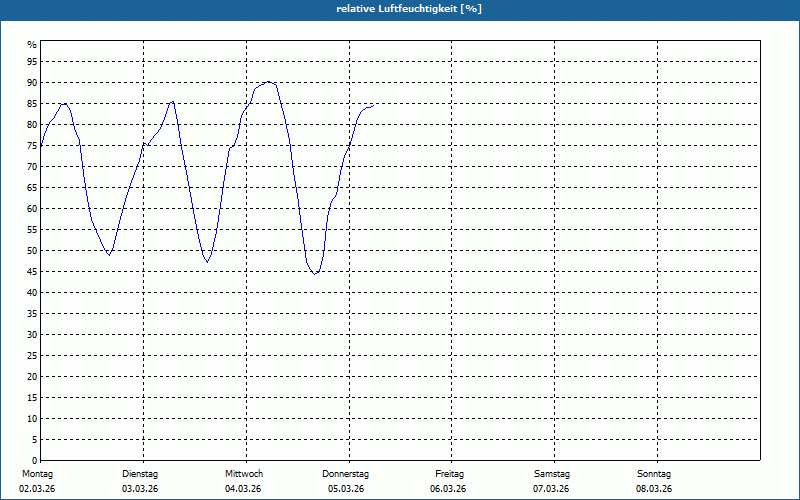Click the date 03.03.26
The width and height of the screenshot is (800, 500).
point(140,489)
